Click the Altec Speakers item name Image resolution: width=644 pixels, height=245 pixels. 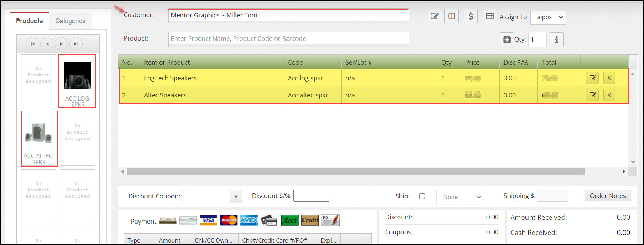[165, 95]
